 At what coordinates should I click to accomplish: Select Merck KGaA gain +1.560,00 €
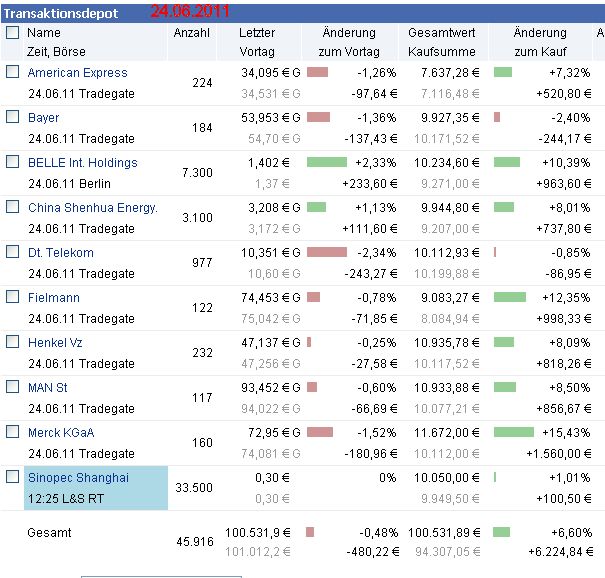559,454
